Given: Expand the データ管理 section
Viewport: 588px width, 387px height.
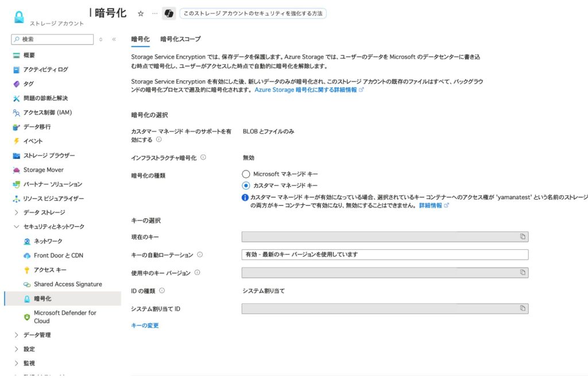Looking at the screenshot, I should click(x=16, y=335).
